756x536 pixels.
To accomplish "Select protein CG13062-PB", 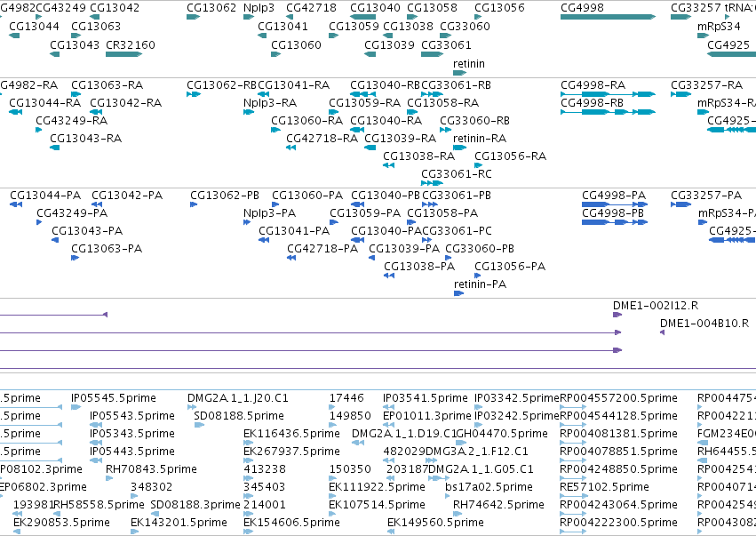I will pos(225,196).
